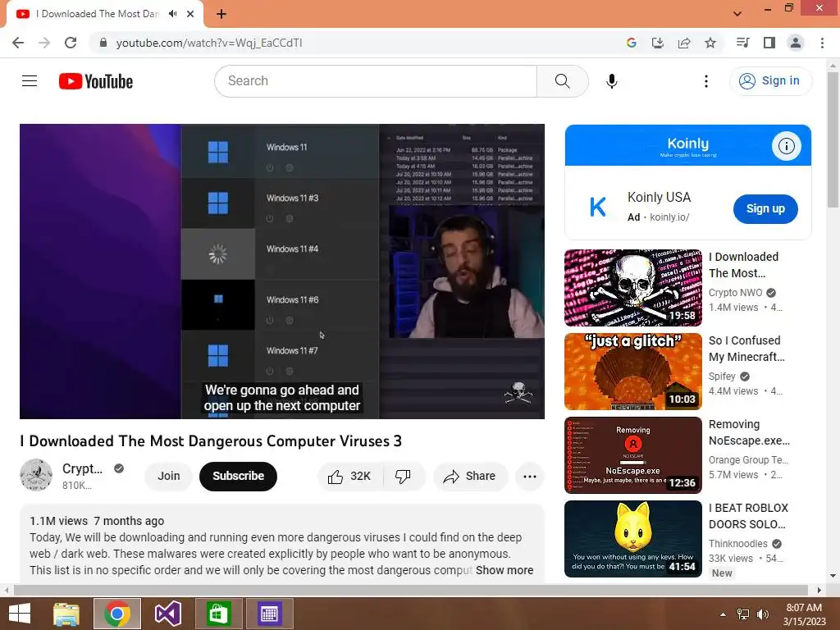The height and width of the screenshot is (630, 840).
Task: Open Visual Studio from the taskbar
Action: 167,614
